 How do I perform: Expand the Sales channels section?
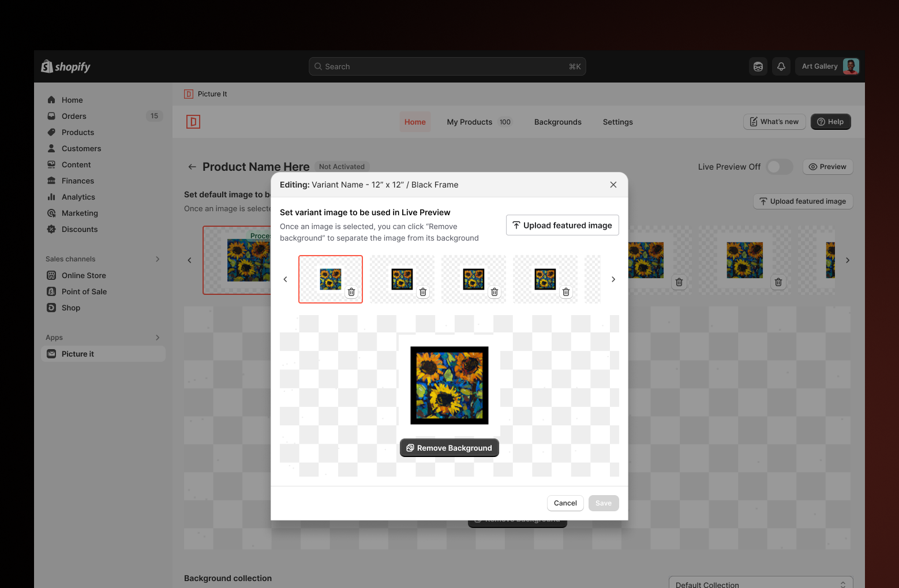pos(158,259)
